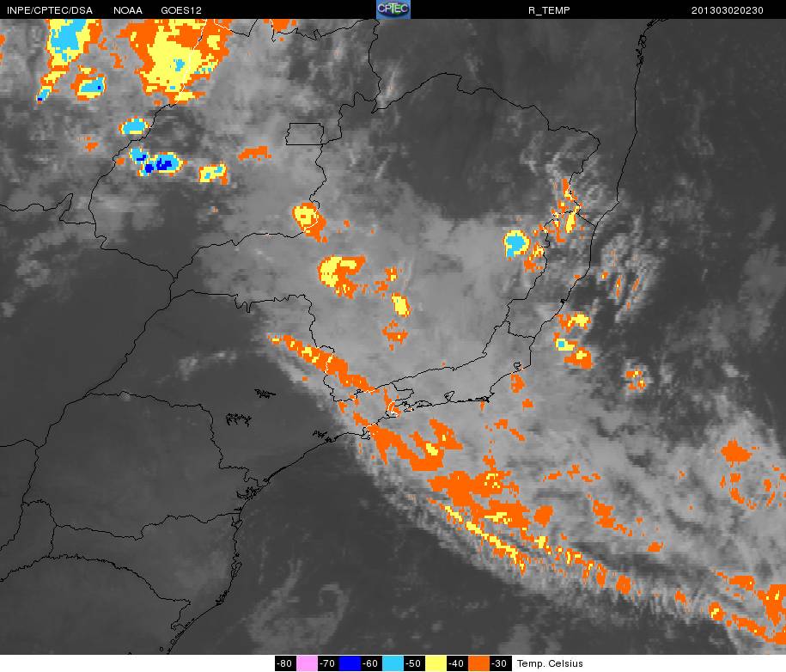Select the GOES12 satellite label

click(x=181, y=10)
